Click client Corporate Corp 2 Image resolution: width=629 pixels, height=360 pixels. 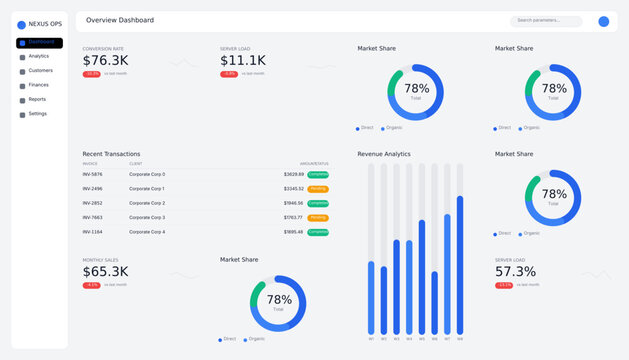(x=147, y=203)
